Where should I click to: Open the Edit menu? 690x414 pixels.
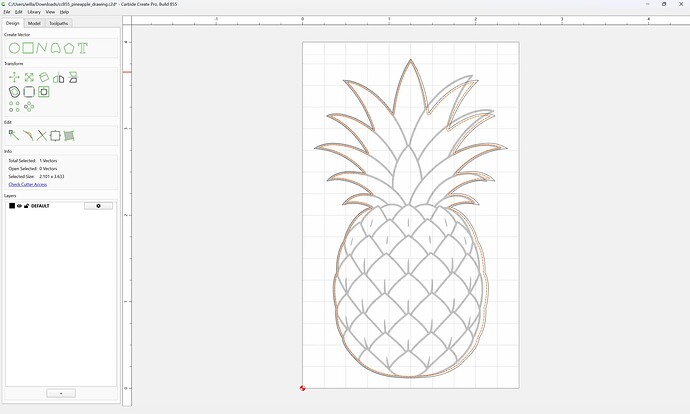click(x=18, y=12)
